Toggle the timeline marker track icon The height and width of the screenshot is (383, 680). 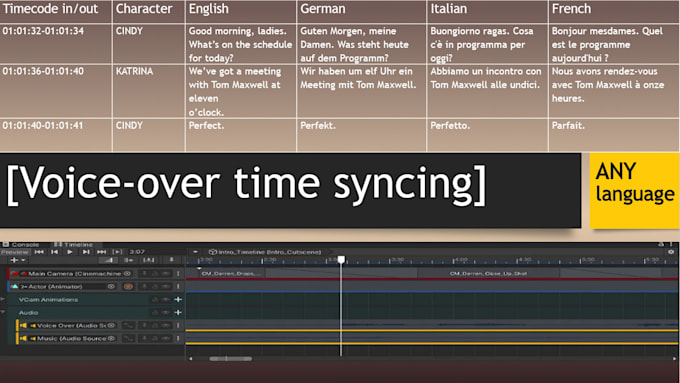171,260
